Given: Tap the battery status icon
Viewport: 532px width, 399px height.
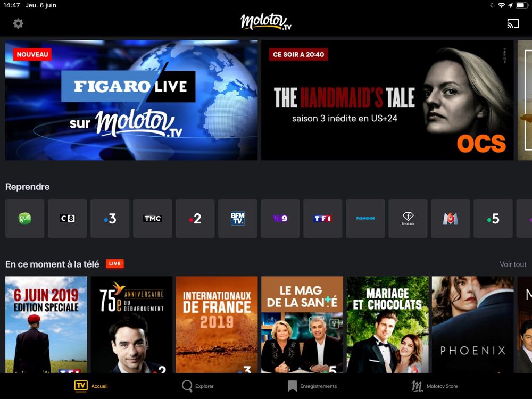Looking at the screenshot, I should pos(522,5).
